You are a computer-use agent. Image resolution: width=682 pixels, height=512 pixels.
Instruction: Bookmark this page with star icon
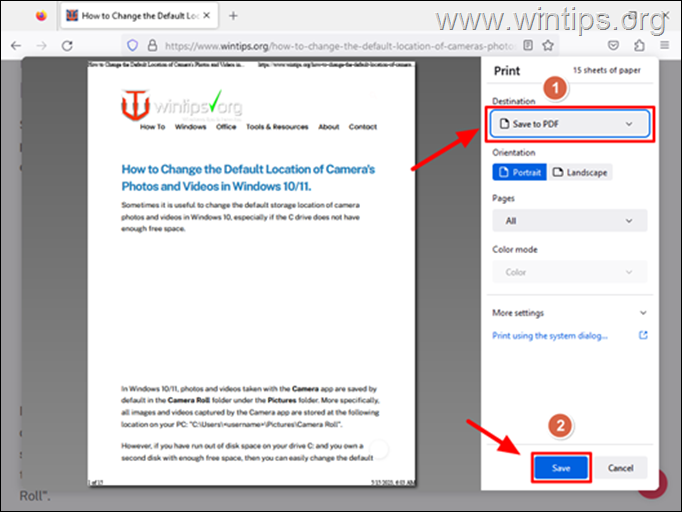548,45
